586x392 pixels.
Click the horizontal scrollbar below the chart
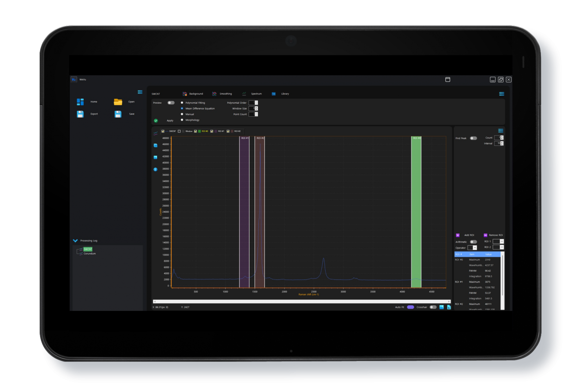pyautogui.click(x=302, y=301)
